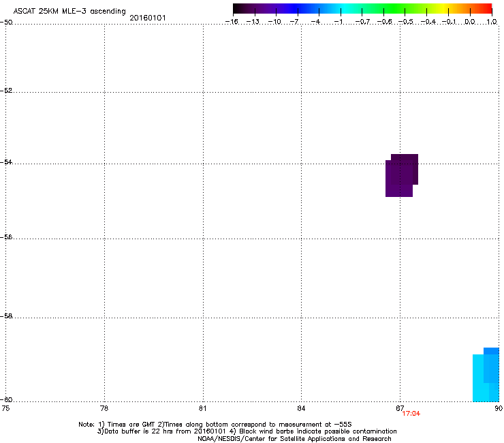
Task: Click latitude axis label -56
Action: click(x=6, y=236)
